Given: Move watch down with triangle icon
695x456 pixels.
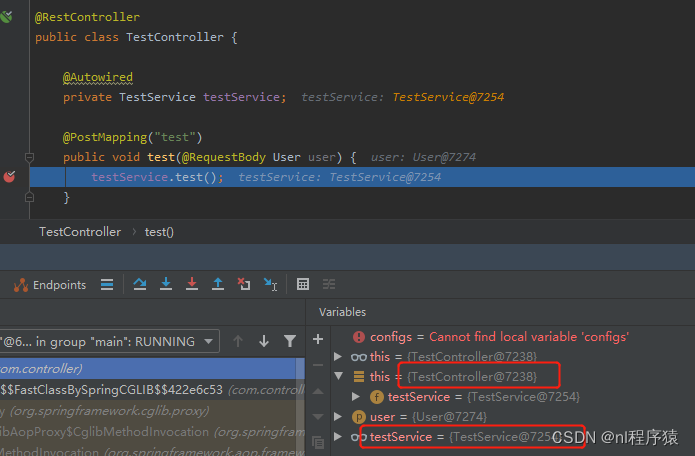Looking at the screenshot, I should point(318,417).
